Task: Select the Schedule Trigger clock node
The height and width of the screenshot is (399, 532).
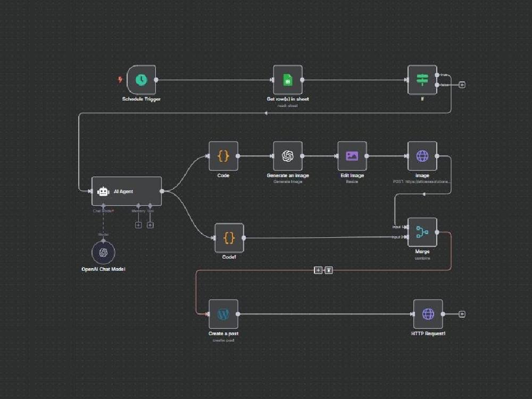Action: tap(142, 80)
